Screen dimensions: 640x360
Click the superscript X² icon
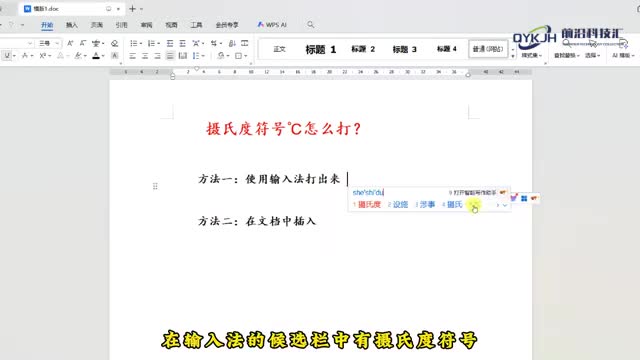[x=42, y=56]
